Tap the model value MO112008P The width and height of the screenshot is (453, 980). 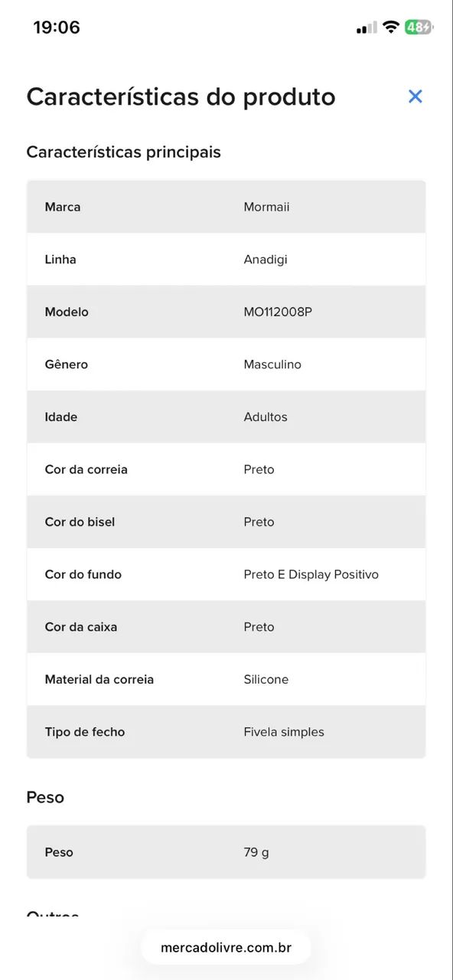tap(278, 312)
